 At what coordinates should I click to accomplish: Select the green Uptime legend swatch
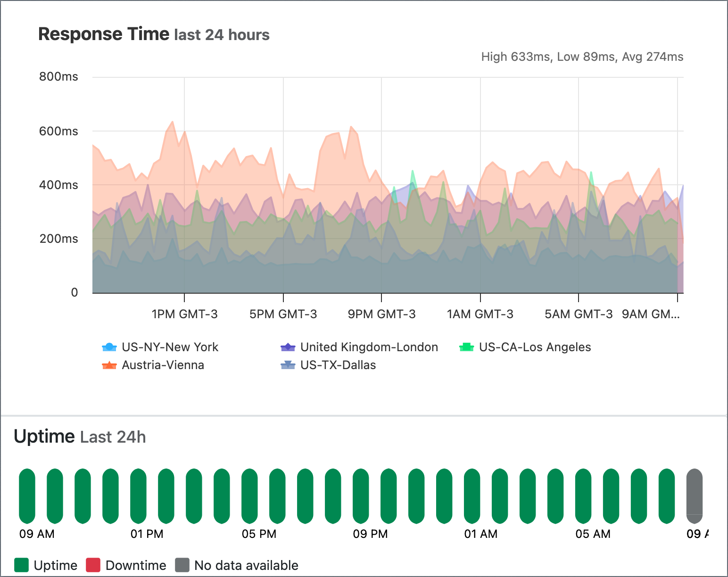[x=22, y=565]
